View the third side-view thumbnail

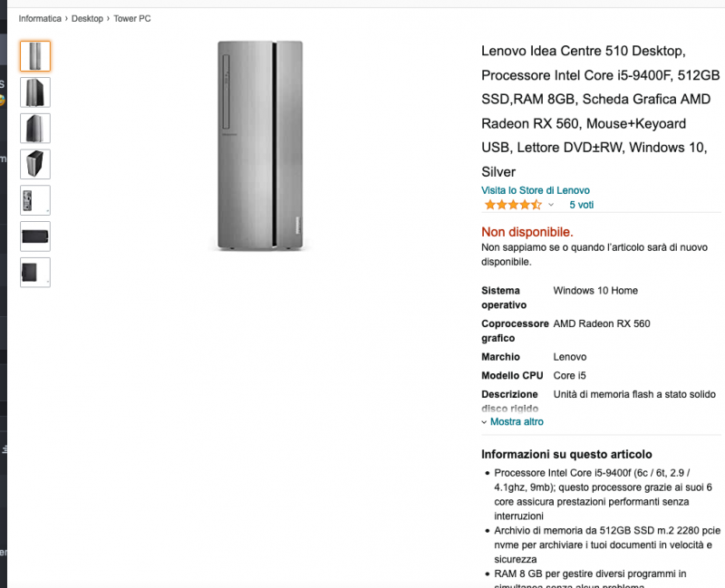tap(34, 128)
